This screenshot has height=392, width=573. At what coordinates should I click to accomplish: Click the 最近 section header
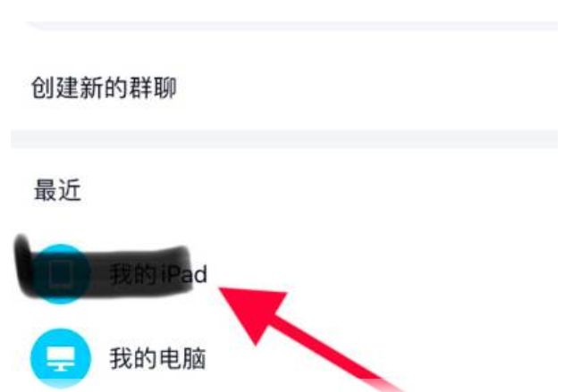pos(57,190)
